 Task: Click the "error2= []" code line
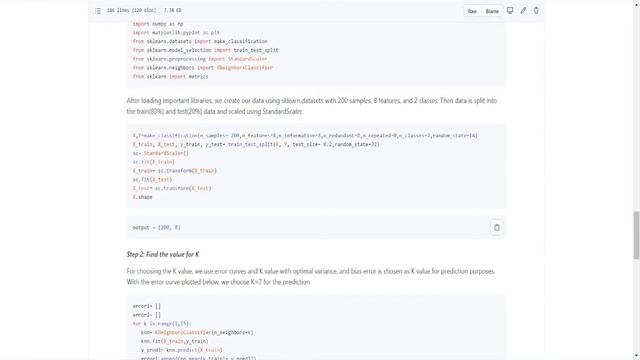[x=147, y=315]
